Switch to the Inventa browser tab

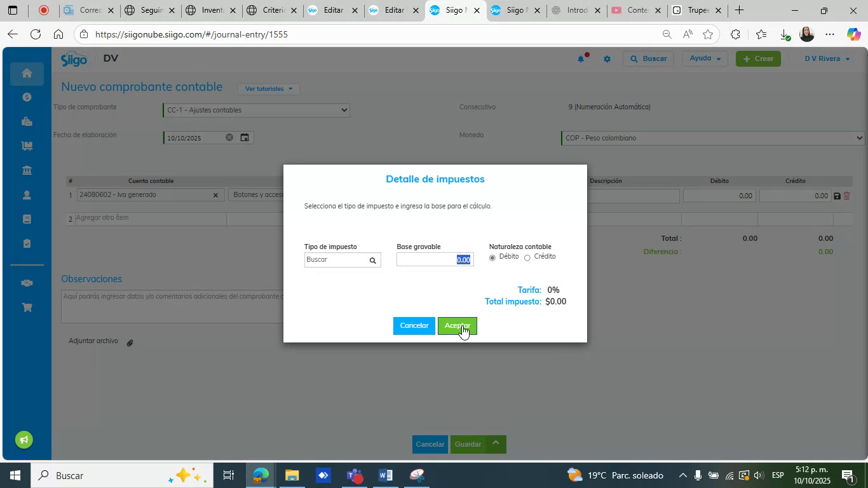(x=211, y=10)
